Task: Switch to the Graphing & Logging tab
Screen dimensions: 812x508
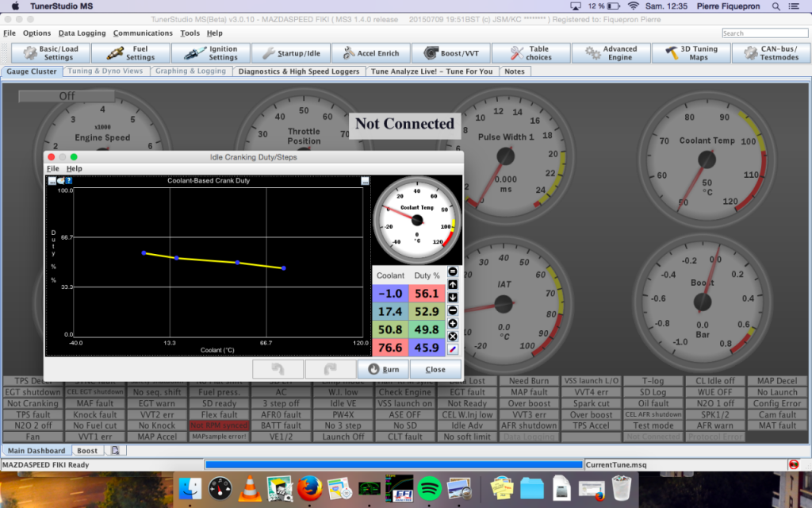Action: (190, 71)
